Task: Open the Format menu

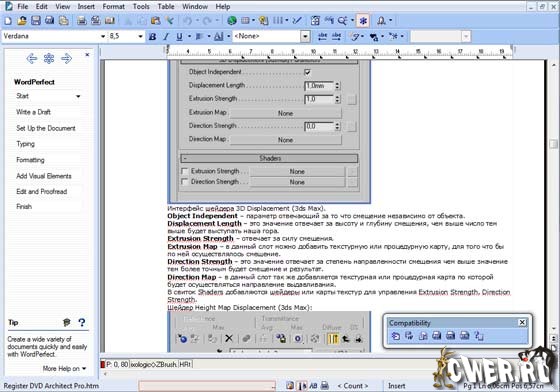Action: [114, 7]
